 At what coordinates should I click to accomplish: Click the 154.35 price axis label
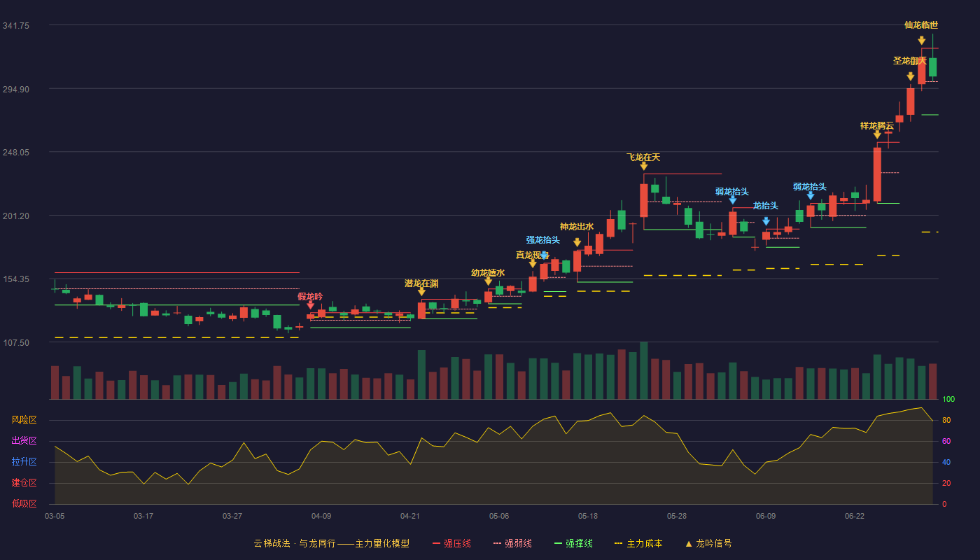click(x=16, y=279)
